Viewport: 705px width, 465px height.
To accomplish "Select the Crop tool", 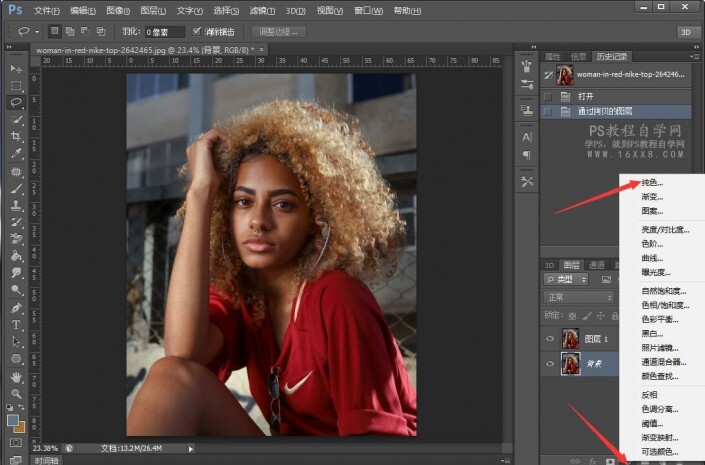I will coord(16,136).
